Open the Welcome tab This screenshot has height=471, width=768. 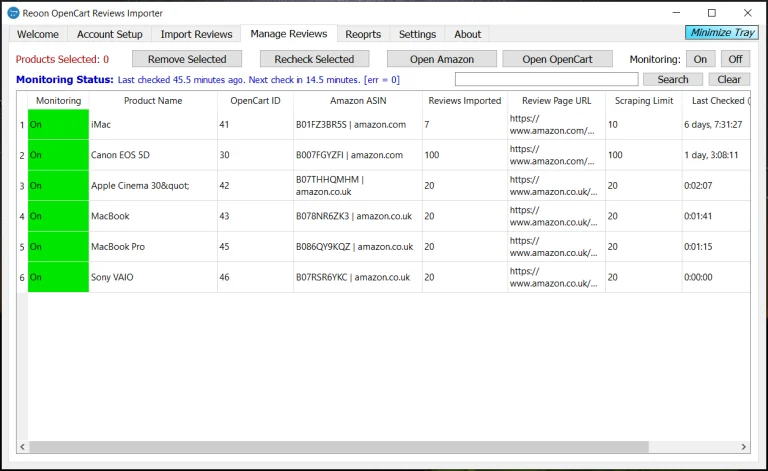(x=38, y=34)
